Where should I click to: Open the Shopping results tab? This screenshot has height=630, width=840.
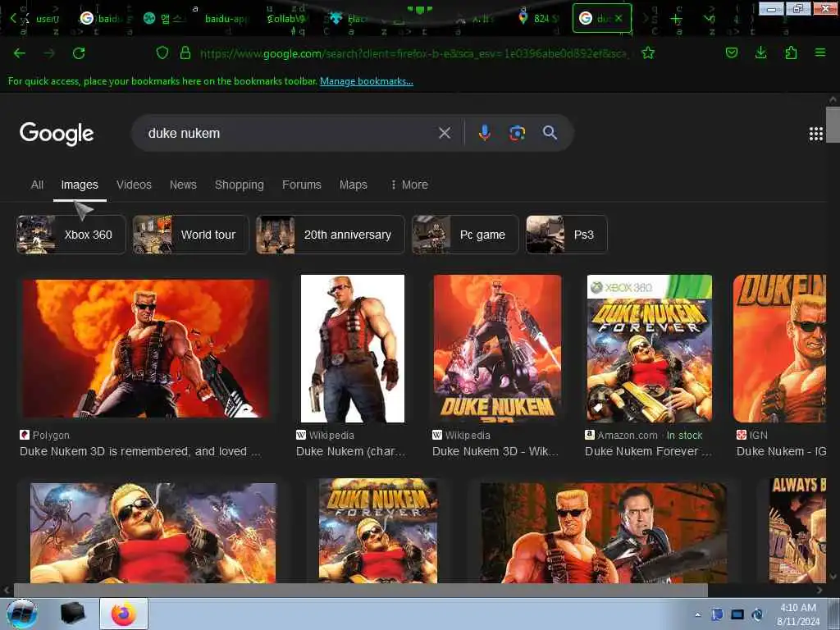click(x=239, y=185)
